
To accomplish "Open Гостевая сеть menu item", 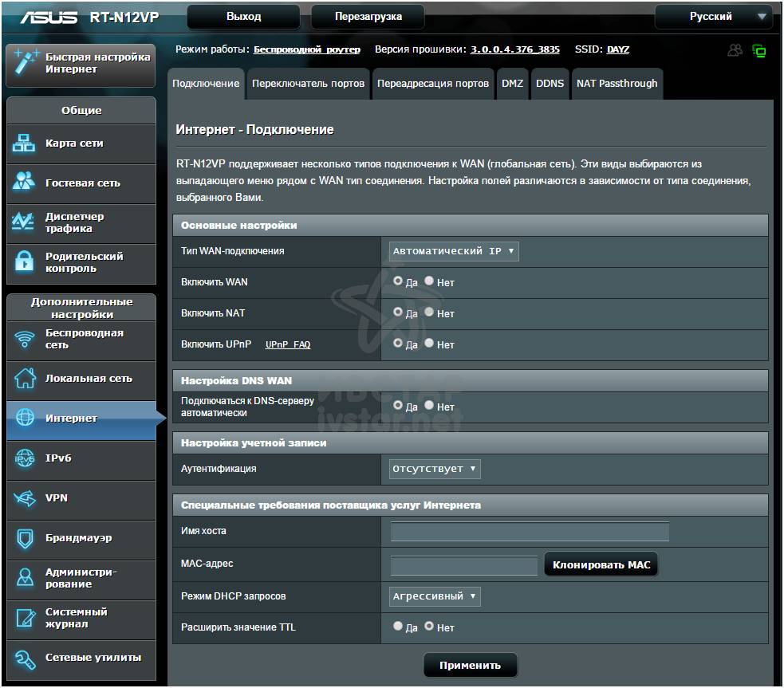I will click(81, 183).
